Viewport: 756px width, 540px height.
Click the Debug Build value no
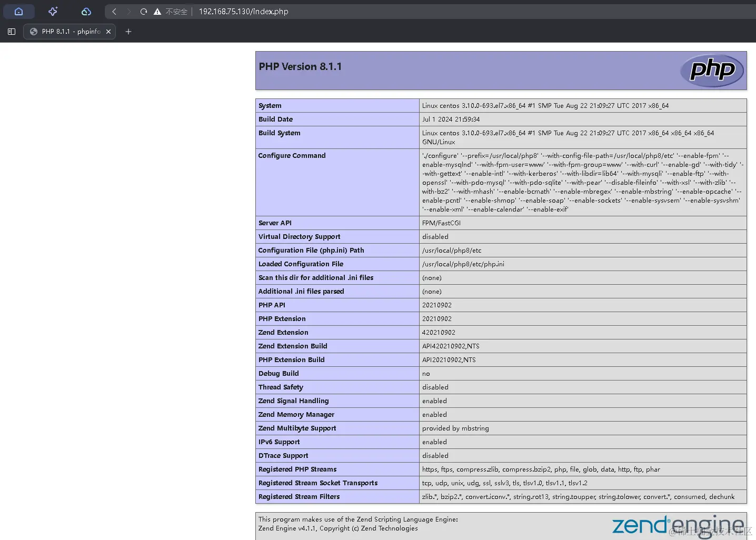click(x=426, y=373)
